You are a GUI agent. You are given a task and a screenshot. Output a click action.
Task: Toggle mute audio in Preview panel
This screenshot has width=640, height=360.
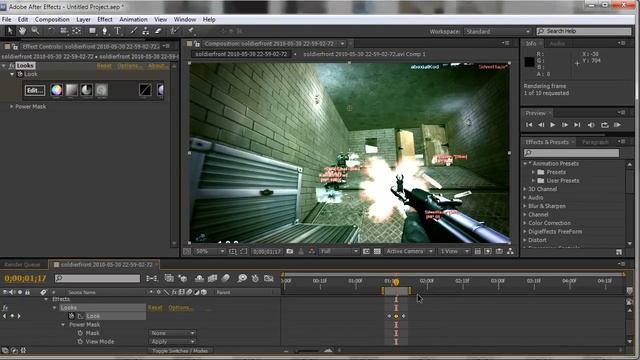click(591, 125)
